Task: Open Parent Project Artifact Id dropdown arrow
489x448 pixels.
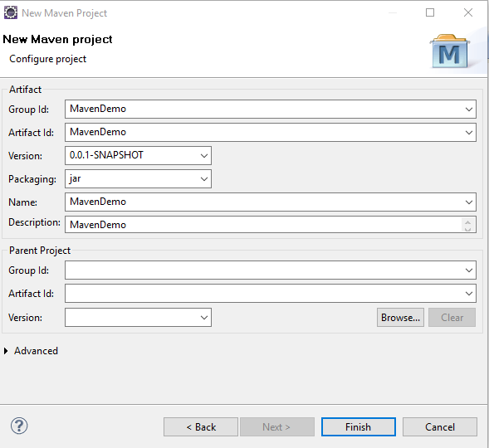Action: click(469, 294)
